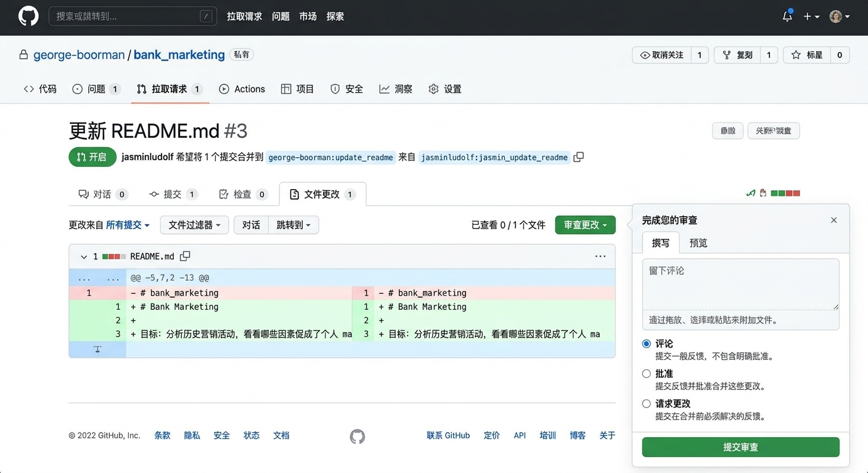
Task: Switch to the 提交 pull request tab
Action: [x=173, y=194]
